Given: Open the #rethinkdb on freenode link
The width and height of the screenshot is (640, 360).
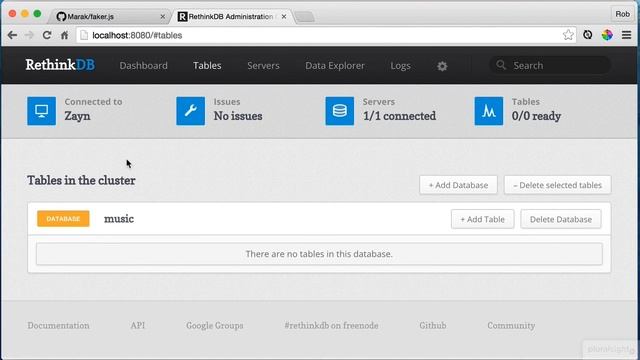Looking at the screenshot, I should tap(331, 325).
